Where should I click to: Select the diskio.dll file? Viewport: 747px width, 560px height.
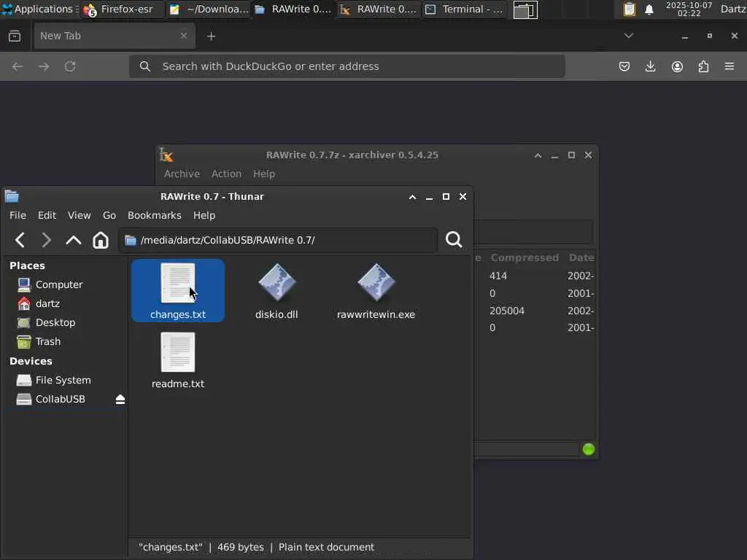[276, 291]
